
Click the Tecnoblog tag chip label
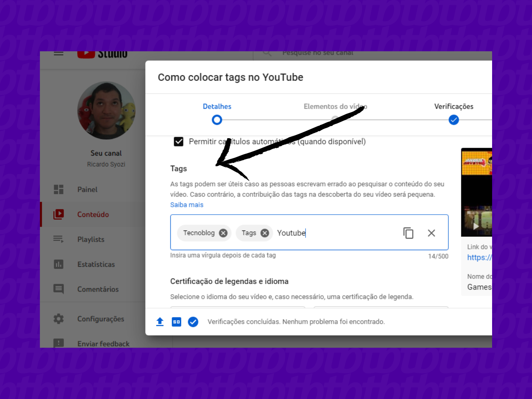tap(199, 233)
